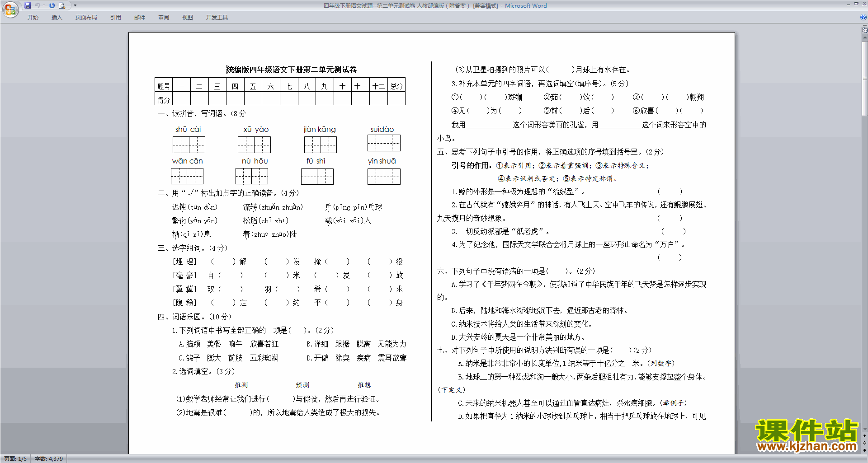Click the Redo/Repeat icon
Viewport: 868px width, 463px height.
pos(52,5)
